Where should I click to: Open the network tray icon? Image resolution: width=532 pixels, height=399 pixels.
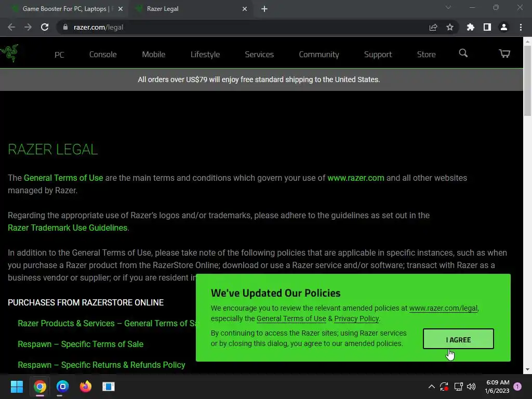[x=458, y=387]
